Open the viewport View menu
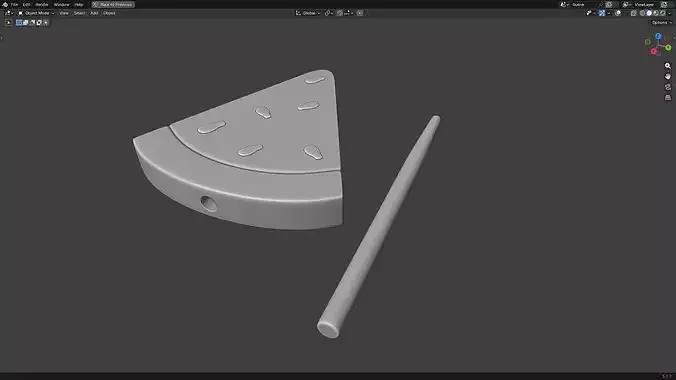 tap(64, 13)
